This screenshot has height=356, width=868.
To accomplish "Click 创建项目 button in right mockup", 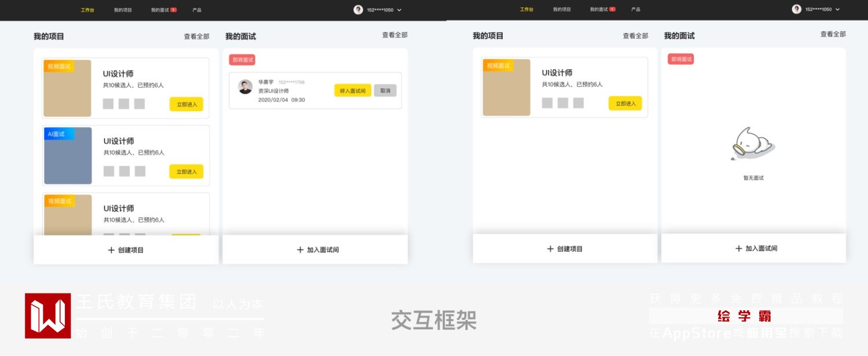I will pyautogui.click(x=565, y=249).
